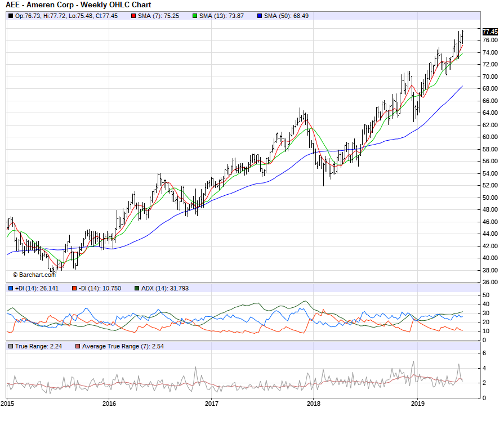This screenshot has width=504, height=421.
Task: Click the red -DI (14) legend swatch
Action: [x=74, y=288]
